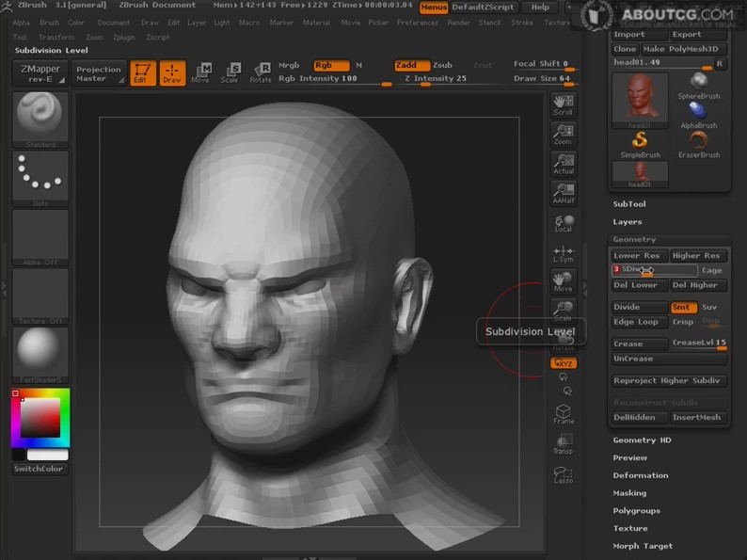Select the Move transform tool in the top shelf

pos(200,72)
